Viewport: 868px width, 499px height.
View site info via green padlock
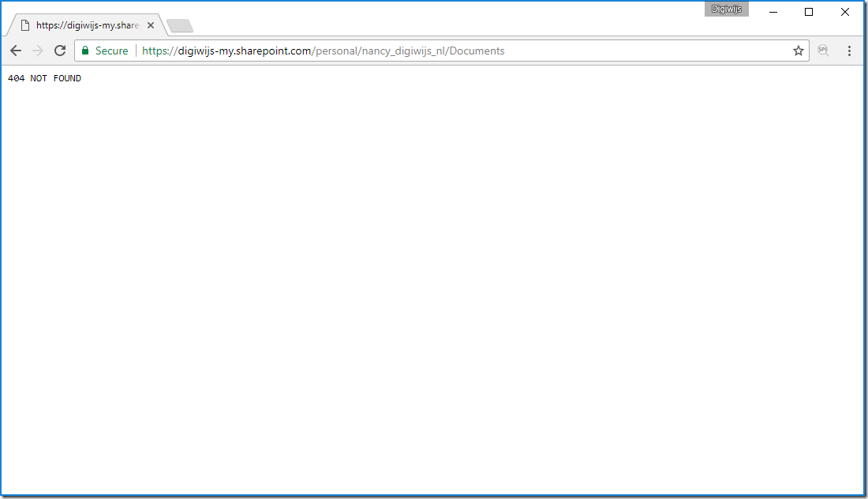(x=85, y=51)
